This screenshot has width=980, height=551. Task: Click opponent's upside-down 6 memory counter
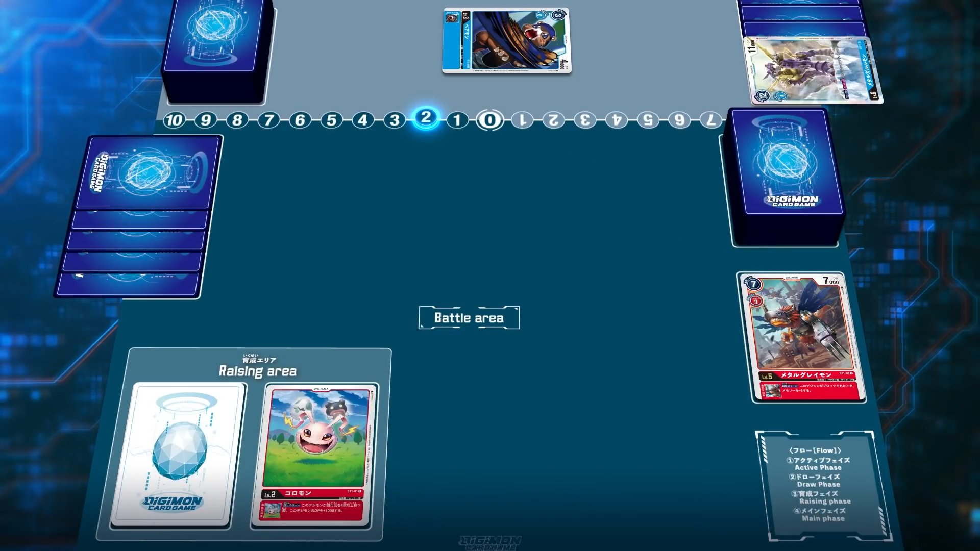[x=679, y=120]
